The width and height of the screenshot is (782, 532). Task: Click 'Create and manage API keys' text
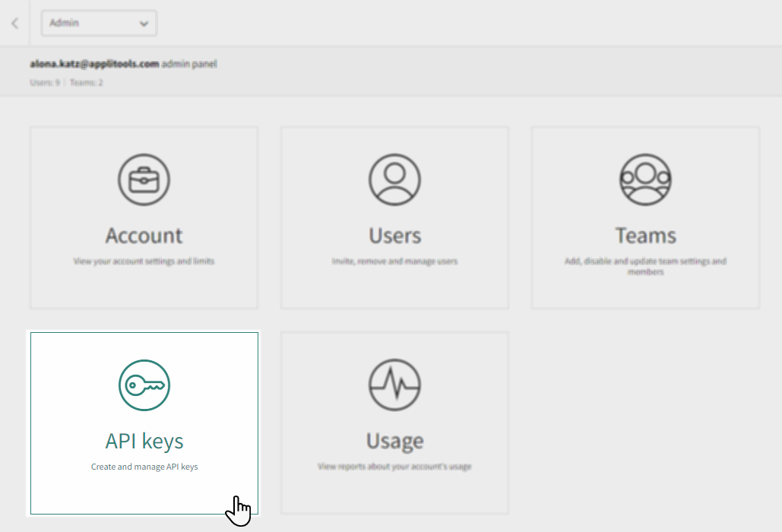point(144,467)
